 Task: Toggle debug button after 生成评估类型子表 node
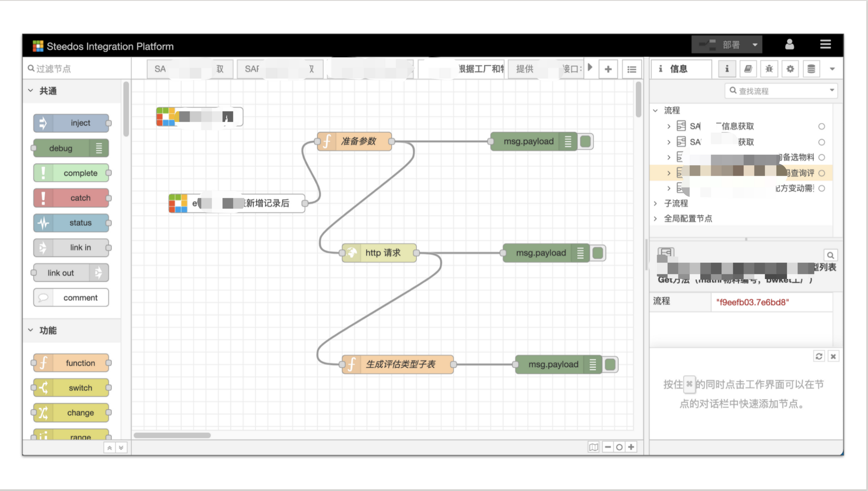[x=611, y=365]
